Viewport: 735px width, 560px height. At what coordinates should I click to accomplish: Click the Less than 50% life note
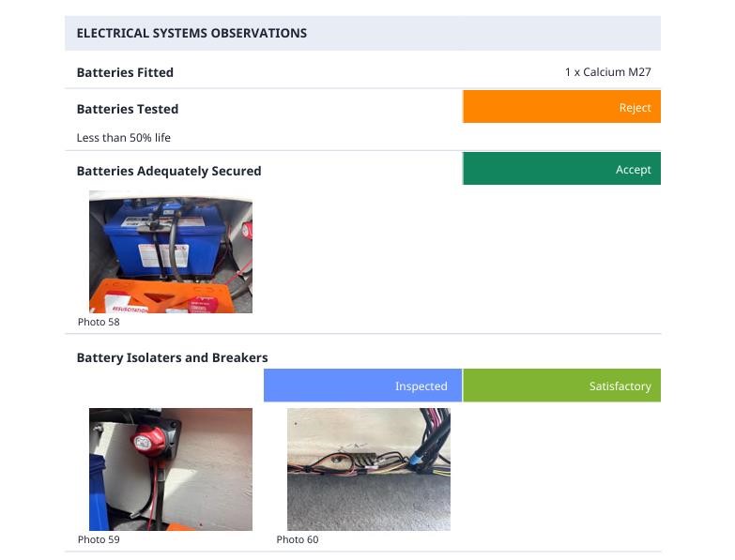pyautogui.click(x=123, y=138)
